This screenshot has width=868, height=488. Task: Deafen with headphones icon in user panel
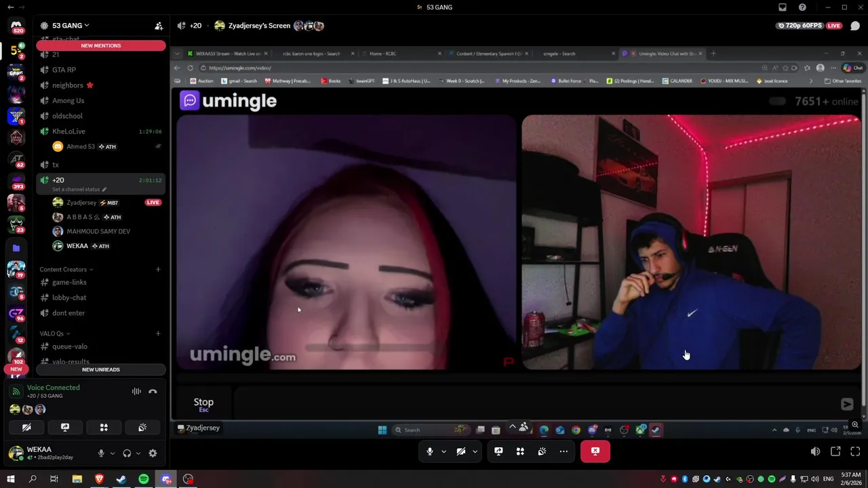click(x=127, y=453)
